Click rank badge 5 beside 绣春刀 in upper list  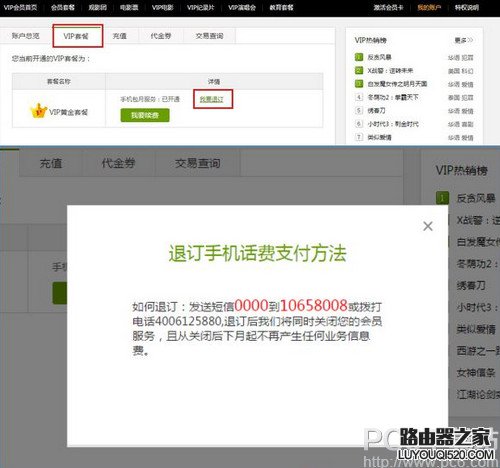point(359,110)
